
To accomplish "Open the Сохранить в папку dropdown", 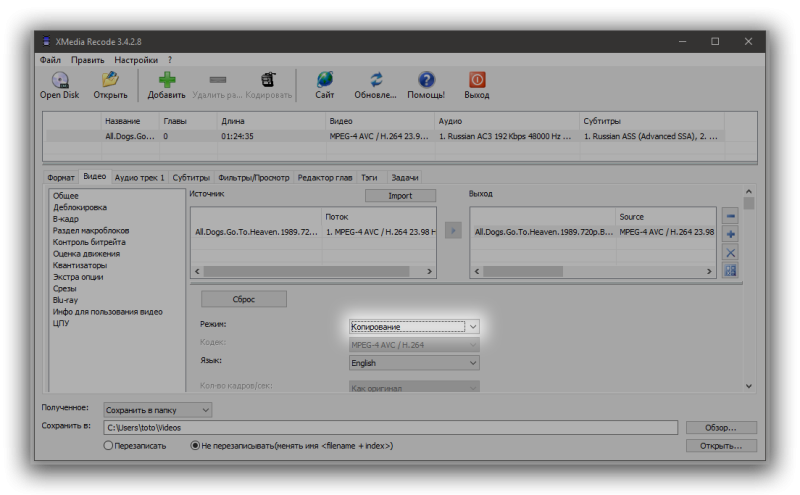I will pos(158,410).
